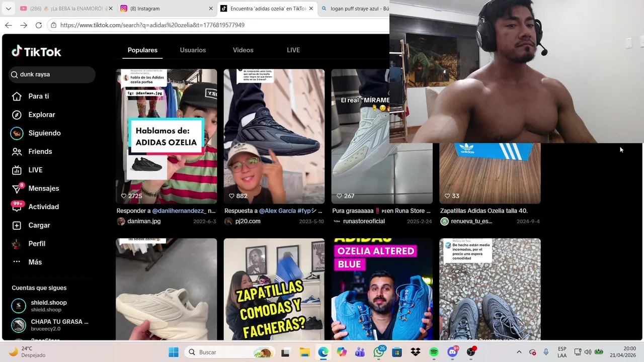Click Zapatillas Adidas Ozelia talla 40 caption
This screenshot has height=362, width=644.
pos(484,211)
